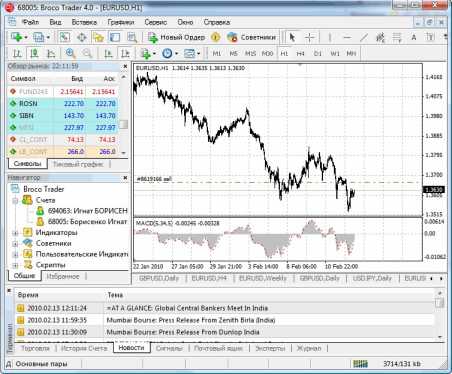Open dropdown arrow next to Profiles
This screenshot has width=452, height=374.
tap(48, 37)
